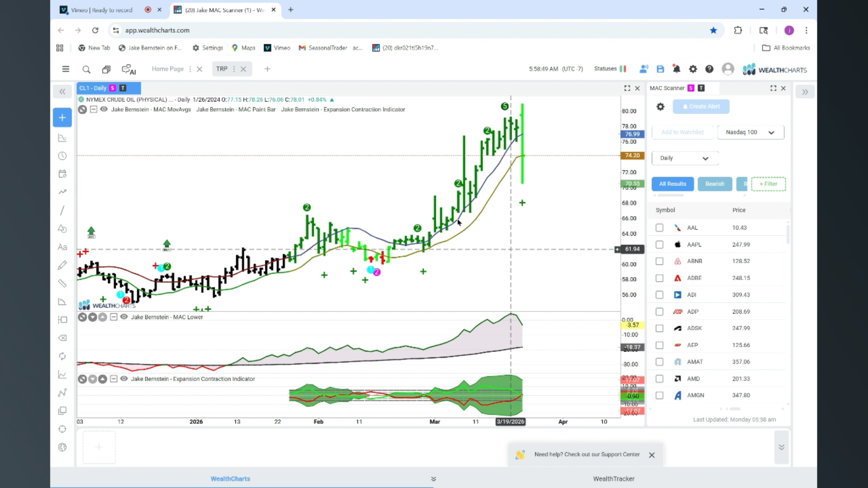
Task: Check the AMD symbol checkbox
Action: (x=660, y=379)
